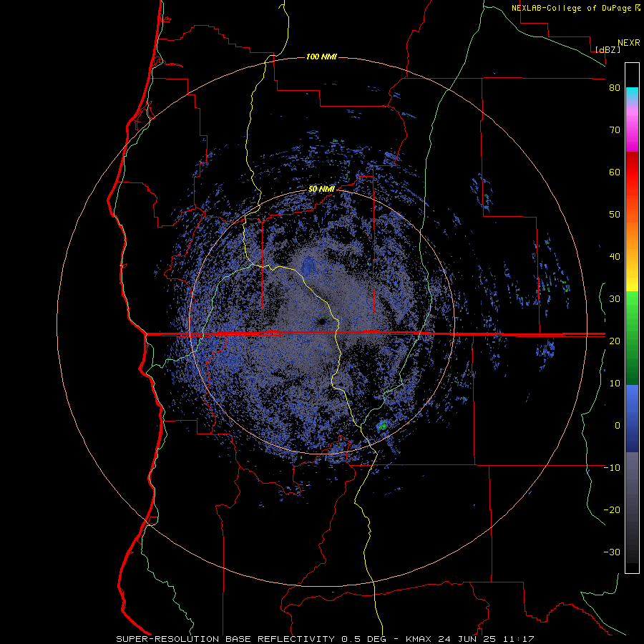Click the blue segment of the color bar
The height and width of the screenshot is (644, 644).
pos(632,418)
